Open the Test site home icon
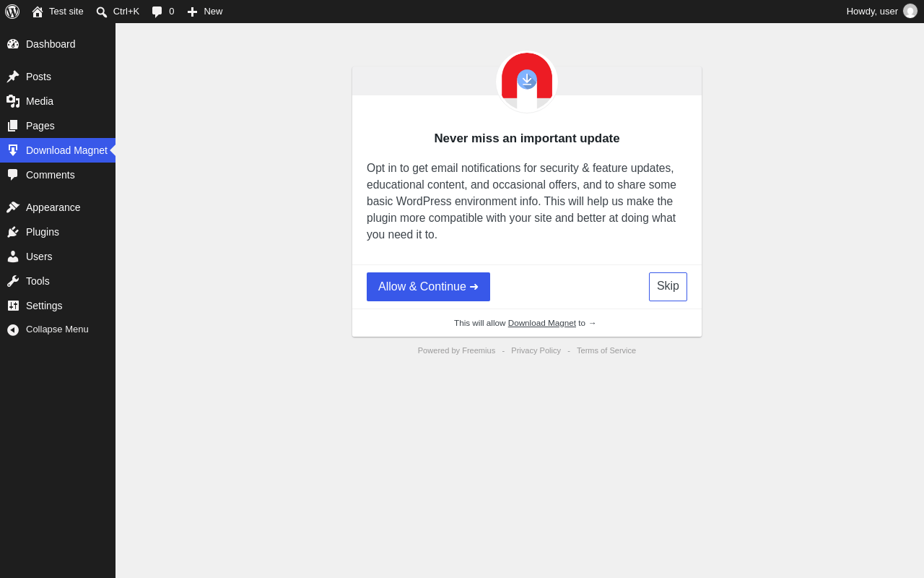Image resolution: width=924 pixels, height=578 pixels. point(38,12)
